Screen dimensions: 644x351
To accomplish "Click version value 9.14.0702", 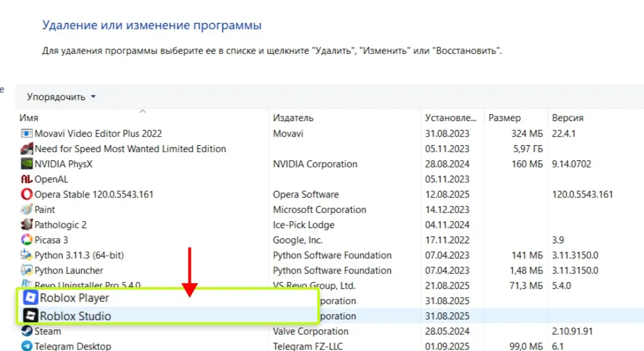I will (571, 164).
